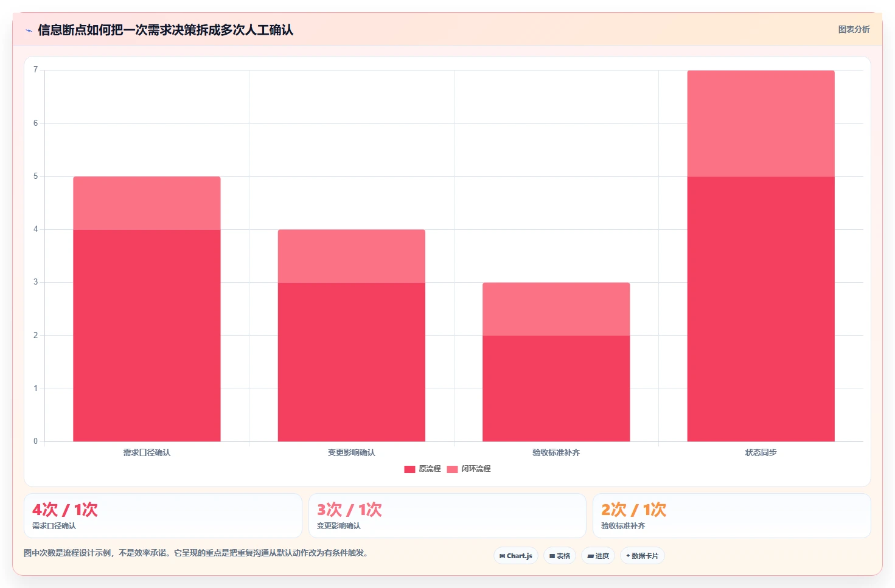Open the 4次 / 1次 需求口径确认 card
The image size is (895, 588).
(163, 516)
